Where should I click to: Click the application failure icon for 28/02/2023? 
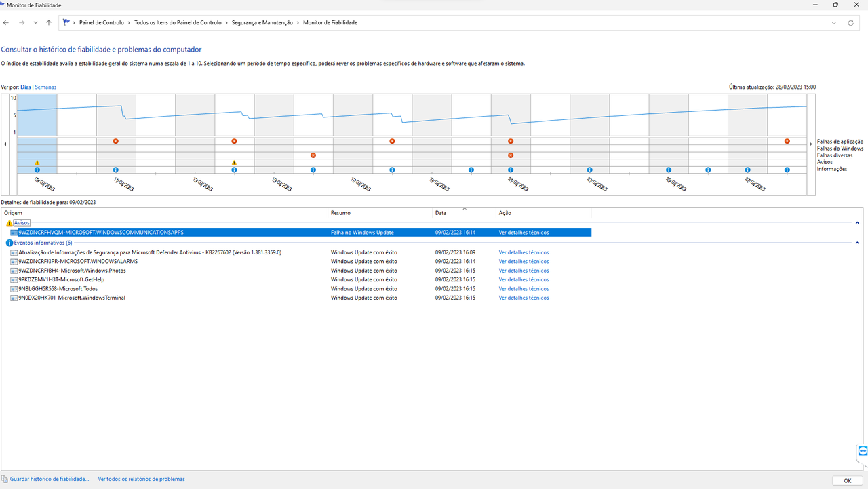pyautogui.click(x=787, y=141)
